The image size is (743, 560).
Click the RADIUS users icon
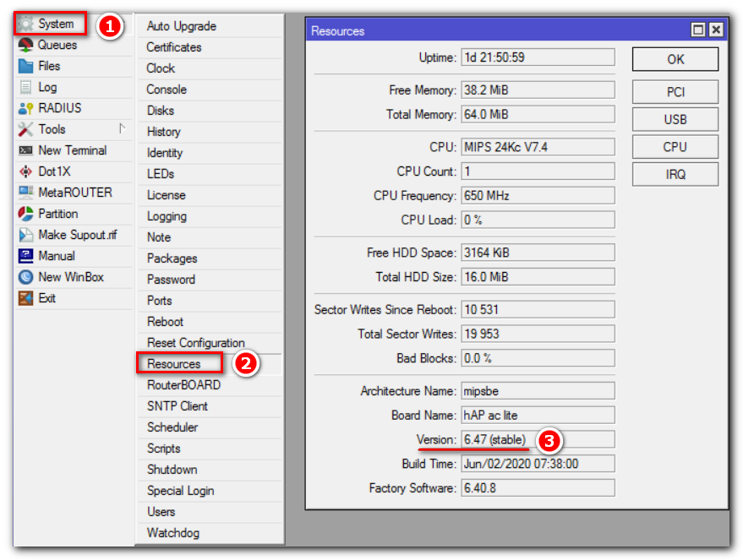25,108
